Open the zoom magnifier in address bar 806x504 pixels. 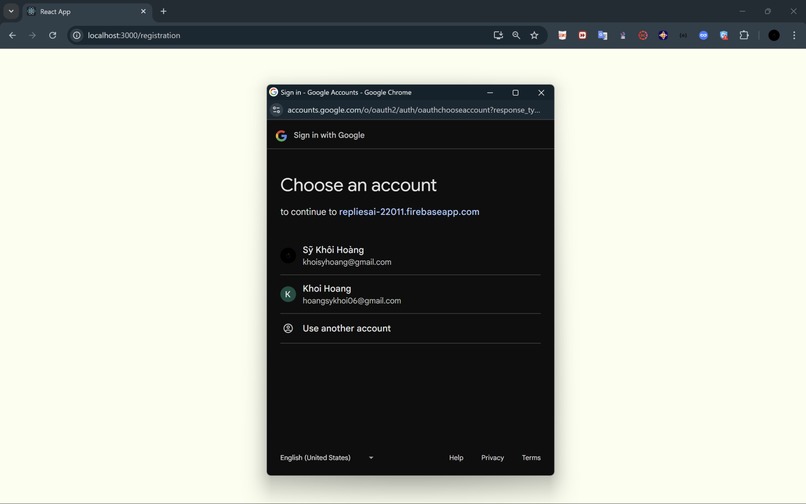pyautogui.click(x=516, y=35)
